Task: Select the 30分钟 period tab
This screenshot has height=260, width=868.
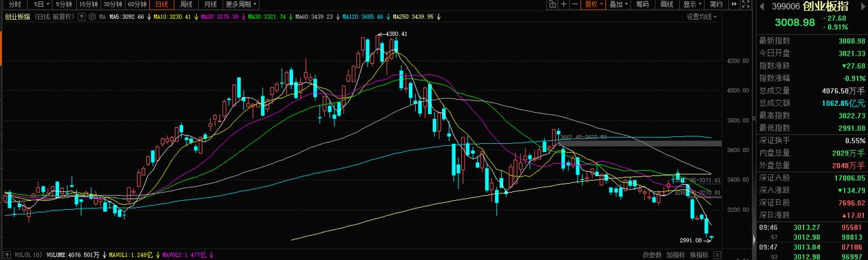Action: (113, 4)
